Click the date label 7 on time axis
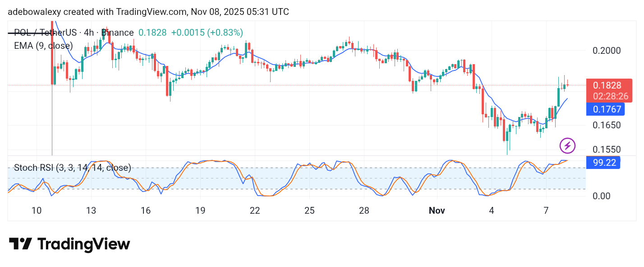The width and height of the screenshot is (644, 267). tap(546, 211)
